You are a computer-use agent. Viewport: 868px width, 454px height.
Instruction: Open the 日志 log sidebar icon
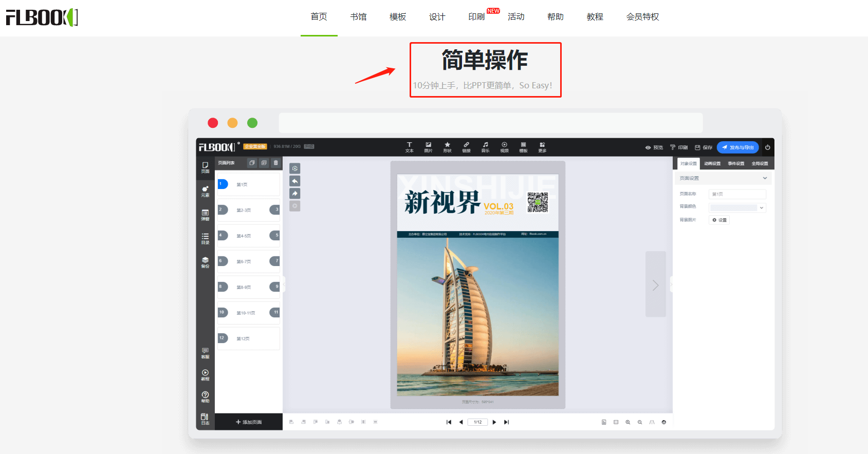coord(205,420)
